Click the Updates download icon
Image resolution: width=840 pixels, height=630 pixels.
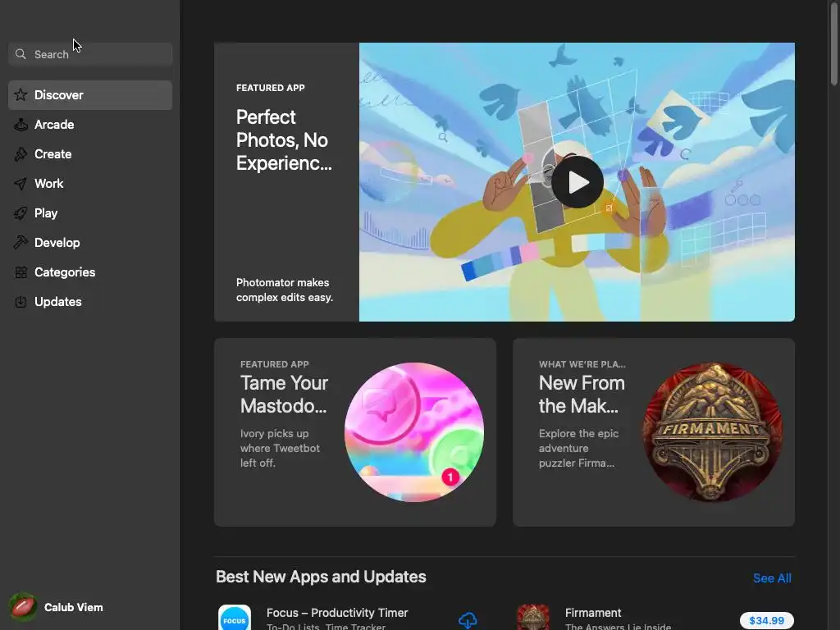point(21,302)
